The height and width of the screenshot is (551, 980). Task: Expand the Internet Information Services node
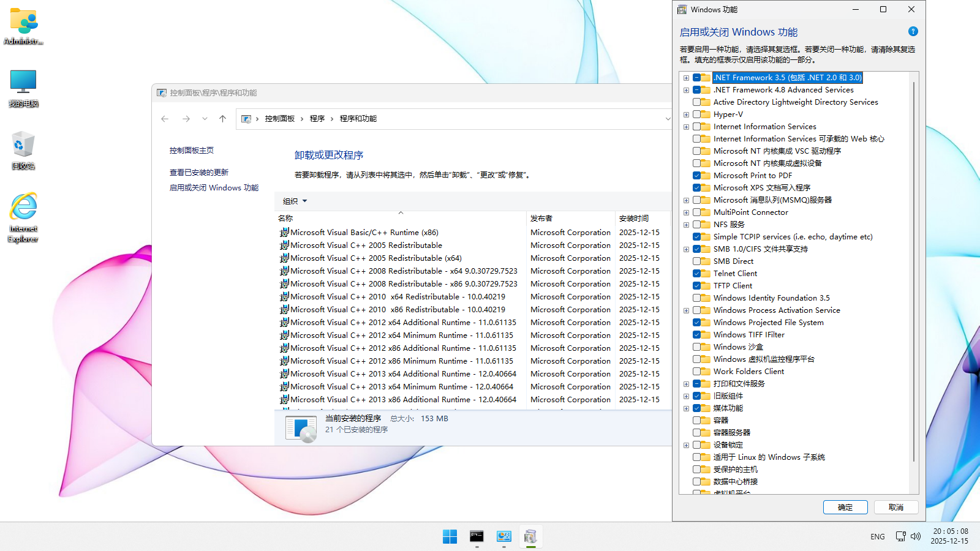686,127
